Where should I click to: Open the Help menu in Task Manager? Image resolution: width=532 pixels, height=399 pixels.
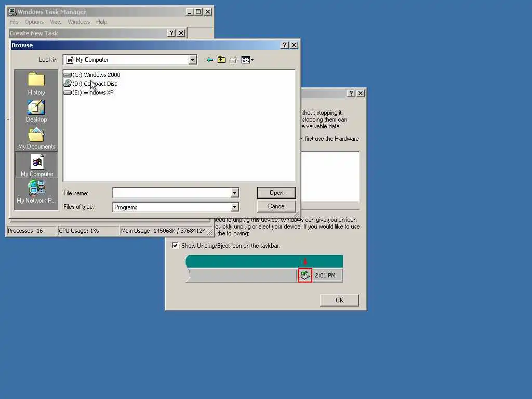click(x=101, y=22)
